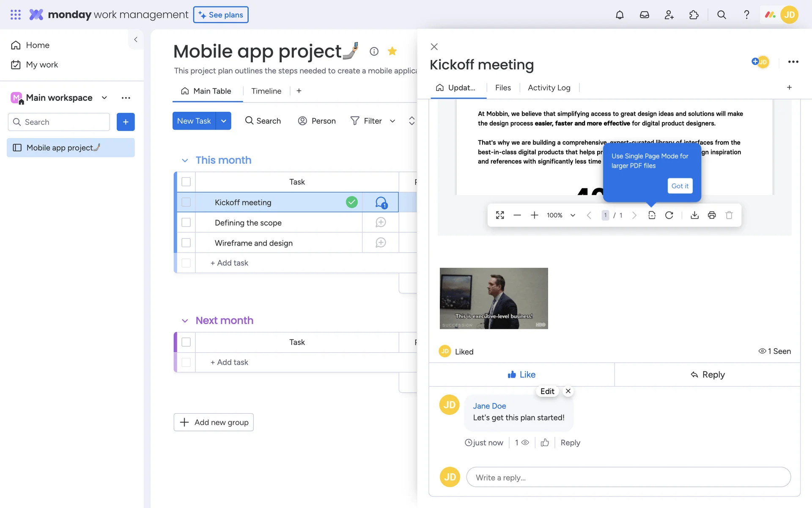Open the New Task dropdown arrow
The height and width of the screenshot is (508, 812).
coord(223,121)
